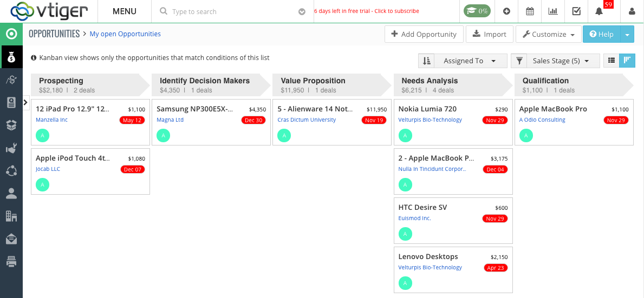Click the quick create plus icon
The width and height of the screenshot is (644, 298).
pos(506,11)
